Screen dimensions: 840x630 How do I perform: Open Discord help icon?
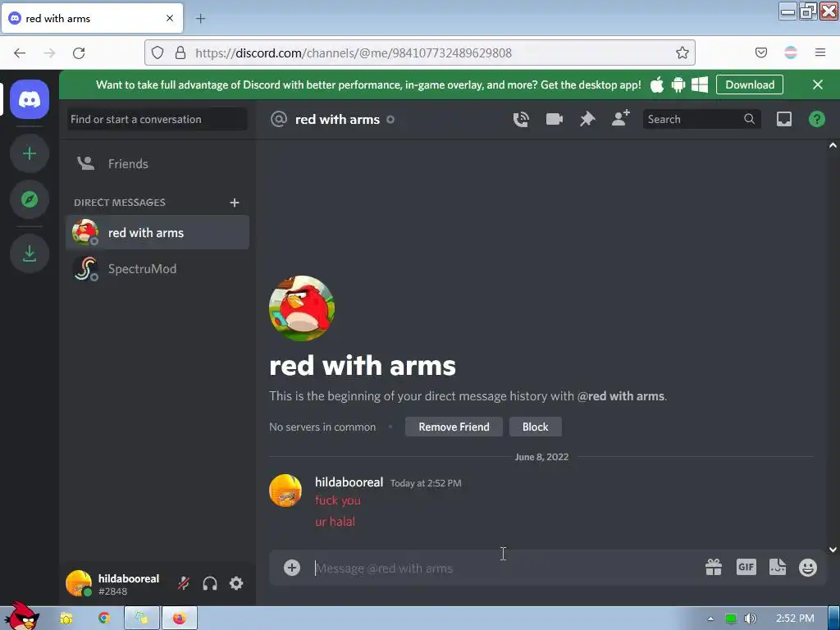point(816,119)
